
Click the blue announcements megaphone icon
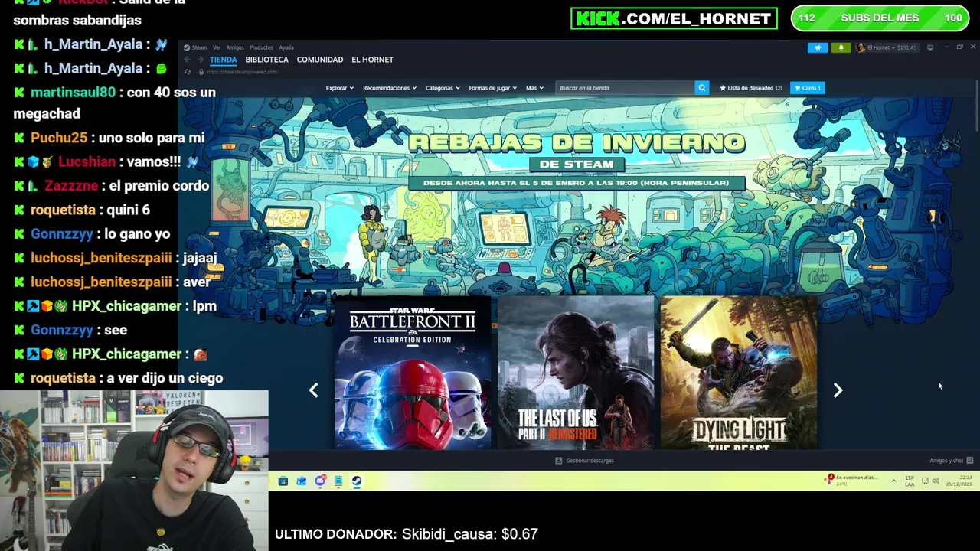coord(818,47)
